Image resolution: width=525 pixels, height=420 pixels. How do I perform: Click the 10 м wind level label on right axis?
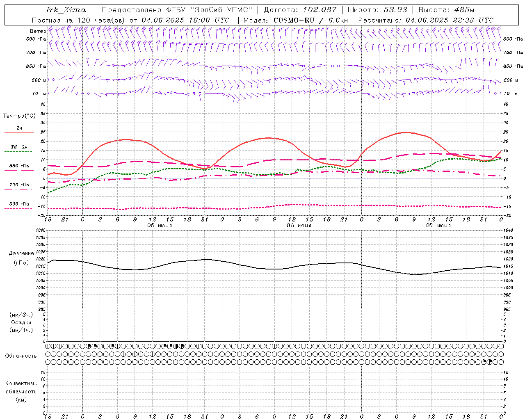(x=510, y=94)
